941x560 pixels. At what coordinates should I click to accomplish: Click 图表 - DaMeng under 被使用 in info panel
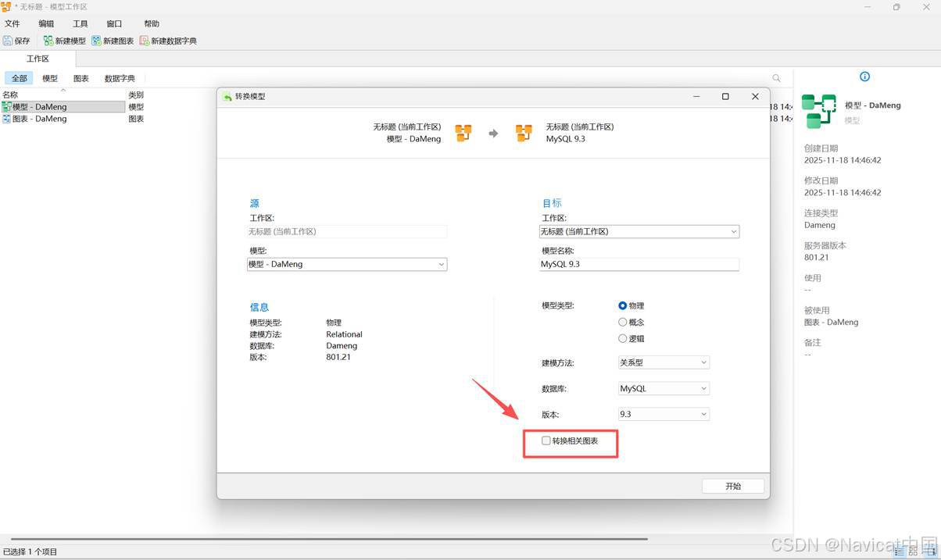831,322
